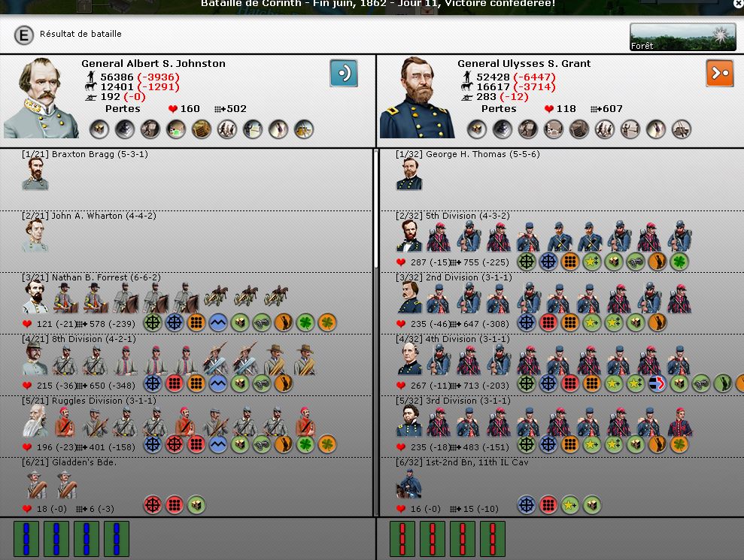Click the orange Union posture icon beside Grant
This screenshot has width=744, height=560.
tap(719, 74)
